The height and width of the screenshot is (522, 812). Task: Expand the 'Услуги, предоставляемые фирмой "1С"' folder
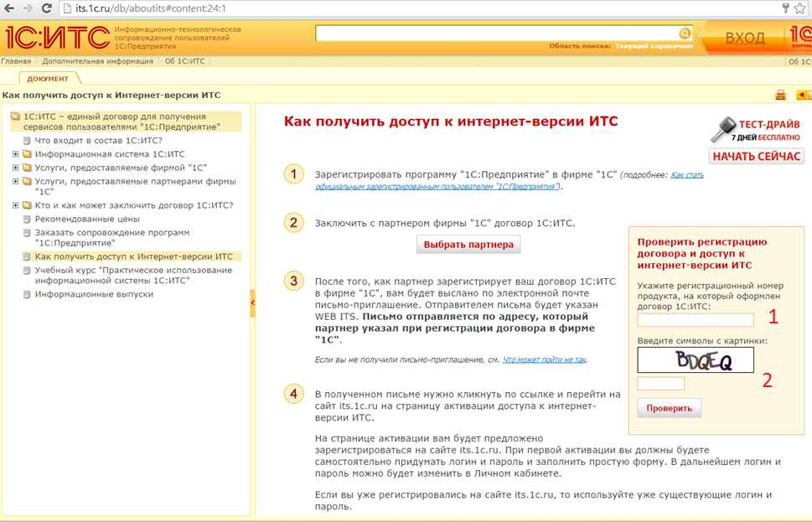click(x=16, y=168)
